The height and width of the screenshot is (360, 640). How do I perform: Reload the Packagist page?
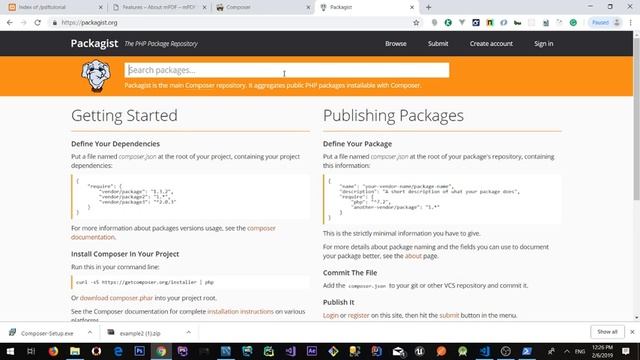pyautogui.click(x=38, y=23)
